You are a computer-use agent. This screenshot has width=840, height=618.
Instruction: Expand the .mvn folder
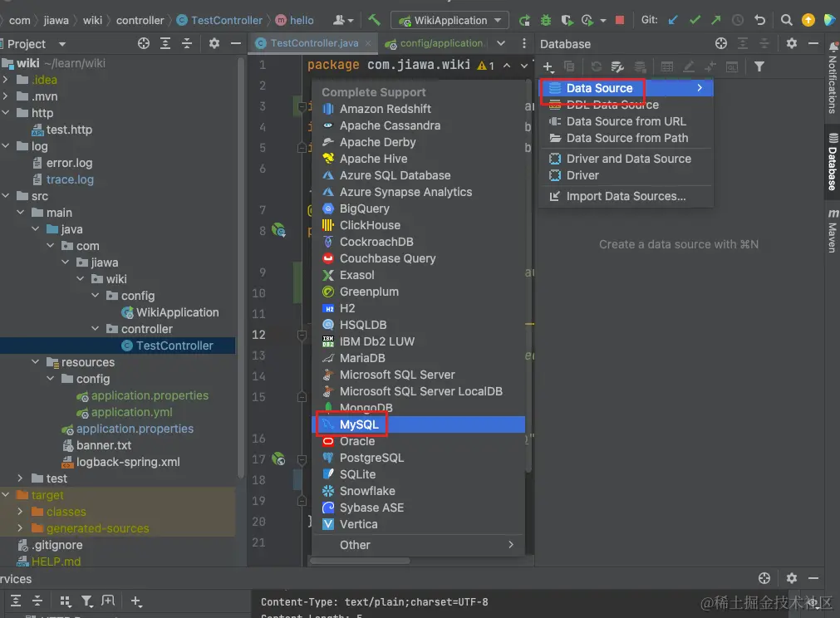coord(5,96)
